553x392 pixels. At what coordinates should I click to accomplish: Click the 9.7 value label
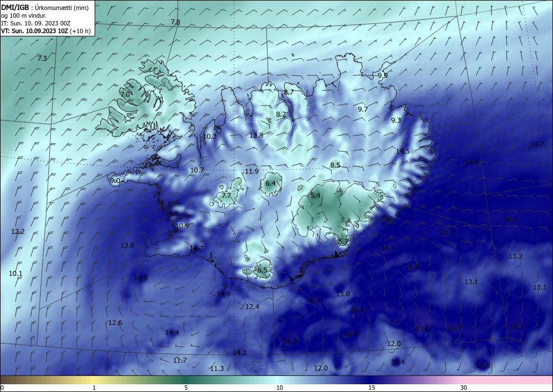click(363, 109)
